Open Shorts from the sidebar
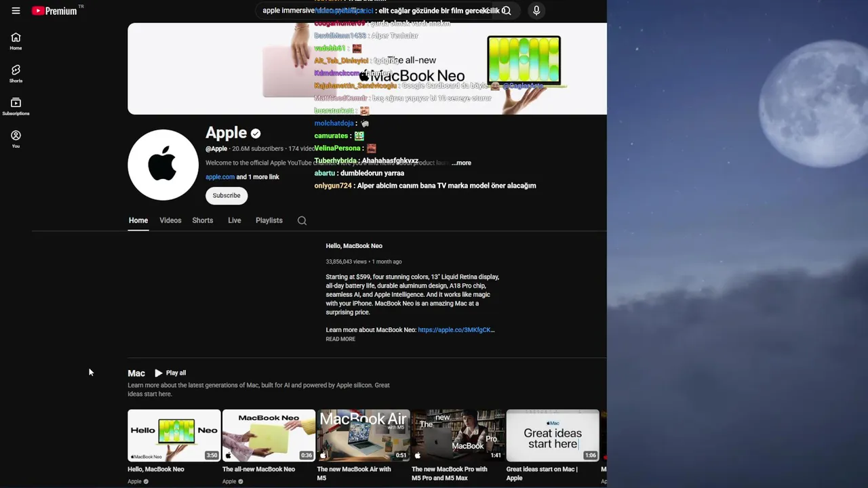This screenshot has height=488, width=868. (x=16, y=74)
